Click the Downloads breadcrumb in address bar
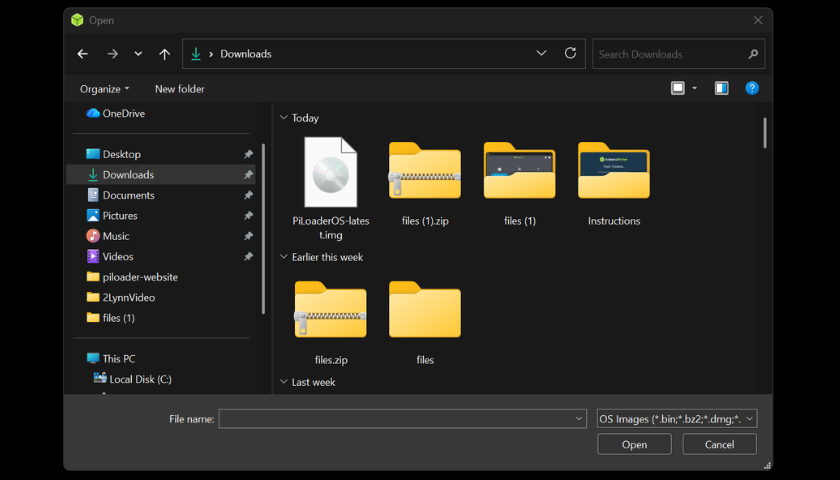Screen dimensions: 840x480 (x=246, y=54)
